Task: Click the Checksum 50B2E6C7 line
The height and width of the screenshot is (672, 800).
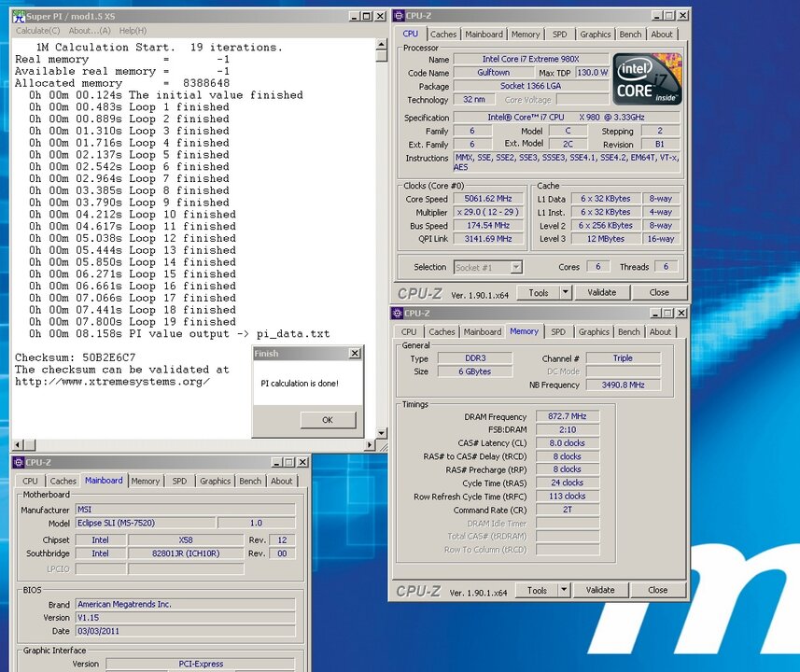Action: pyautogui.click(x=76, y=357)
